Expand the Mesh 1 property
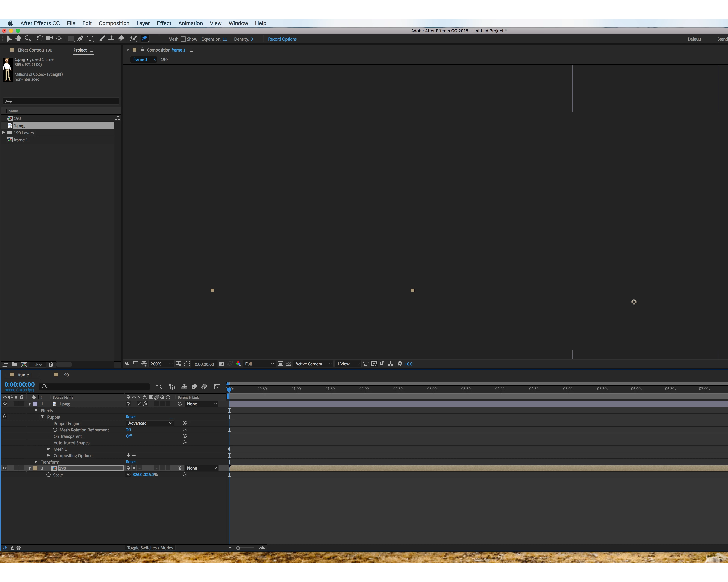The image size is (728, 582). click(x=49, y=449)
